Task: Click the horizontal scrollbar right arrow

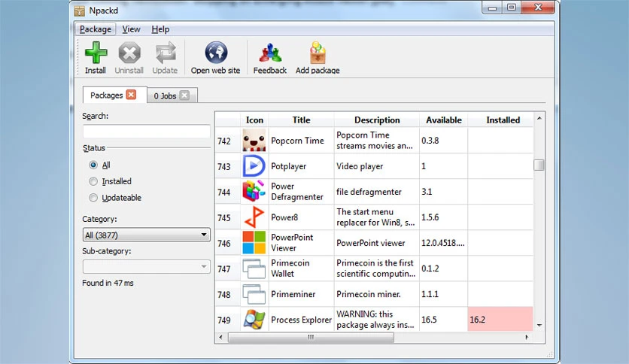Action: (x=527, y=338)
